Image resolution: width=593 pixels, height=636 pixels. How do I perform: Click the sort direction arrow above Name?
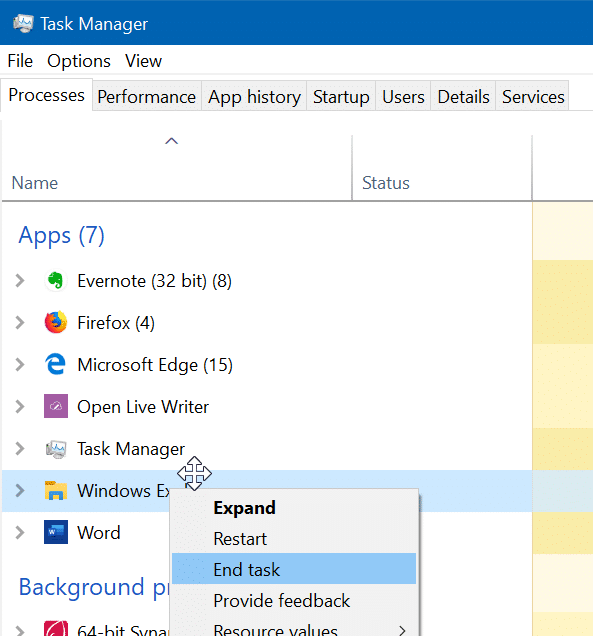click(172, 141)
